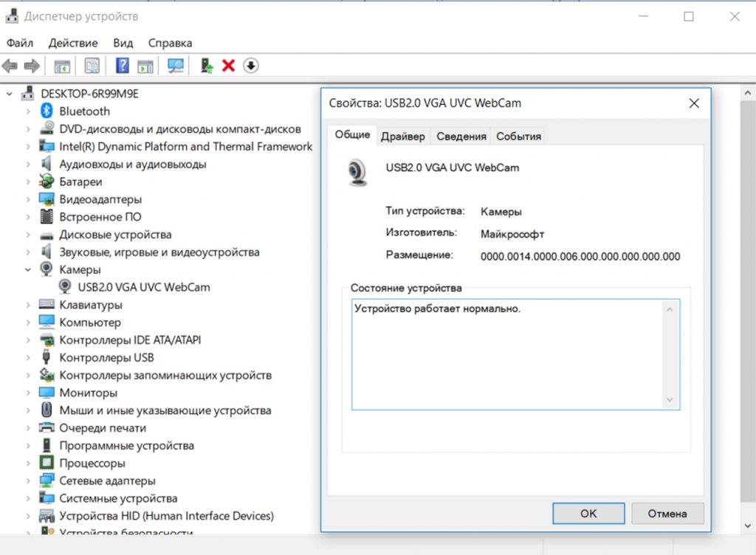The width and height of the screenshot is (756, 555).
Task: Open the Действие menu
Action: [73, 43]
